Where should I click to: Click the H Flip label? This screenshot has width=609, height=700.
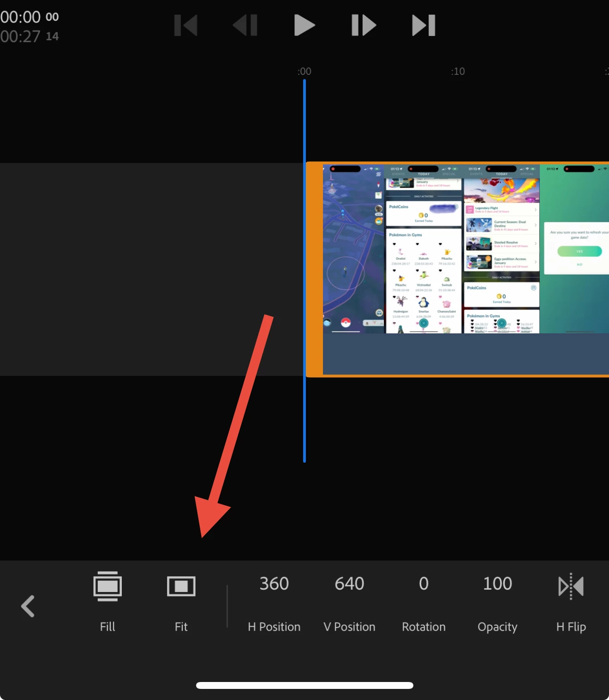tap(571, 627)
